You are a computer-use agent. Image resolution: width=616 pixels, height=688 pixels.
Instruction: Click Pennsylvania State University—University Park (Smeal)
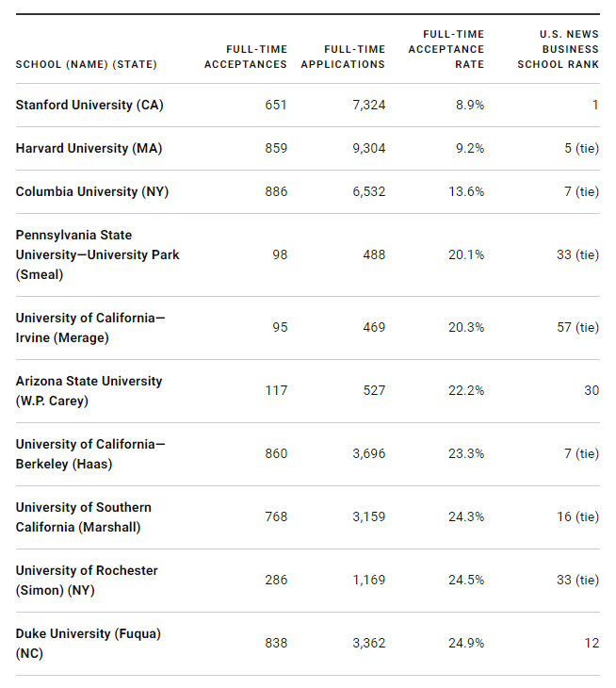pyautogui.click(x=97, y=254)
